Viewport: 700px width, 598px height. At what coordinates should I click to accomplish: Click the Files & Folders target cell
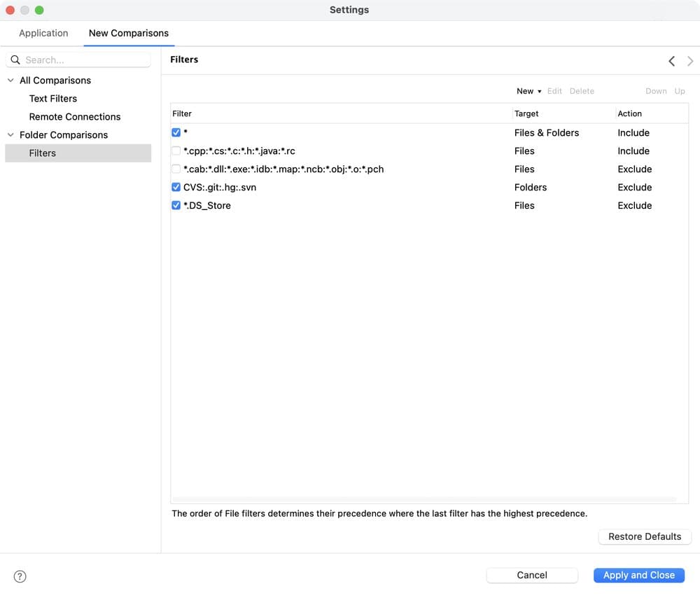547,133
